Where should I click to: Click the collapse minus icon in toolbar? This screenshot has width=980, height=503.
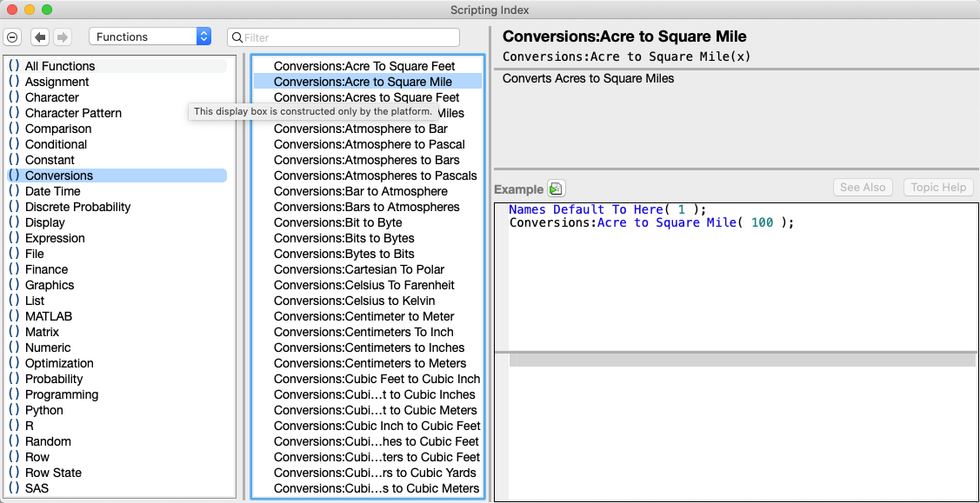pos(12,37)
